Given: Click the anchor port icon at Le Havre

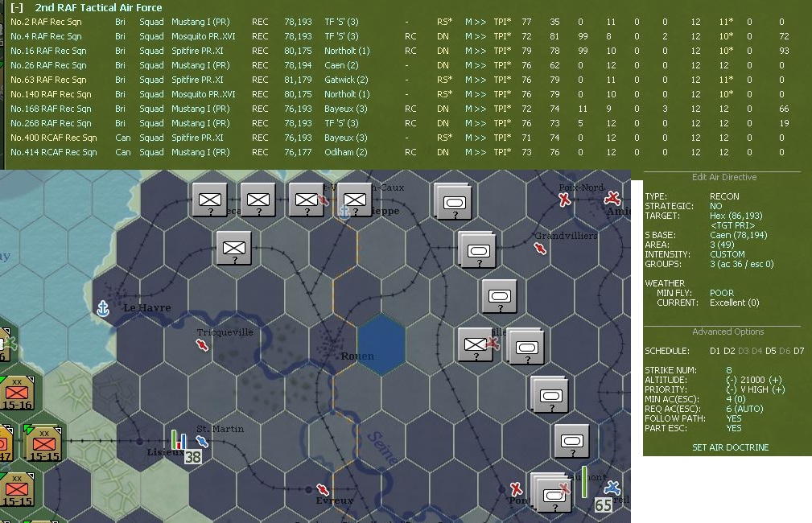Looking at the screenshot, I should [102, 307].
